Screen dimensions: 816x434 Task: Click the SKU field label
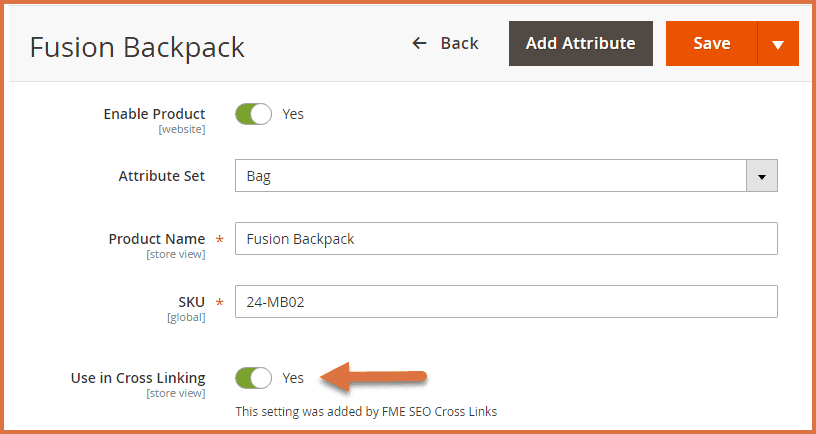point(190,302)
